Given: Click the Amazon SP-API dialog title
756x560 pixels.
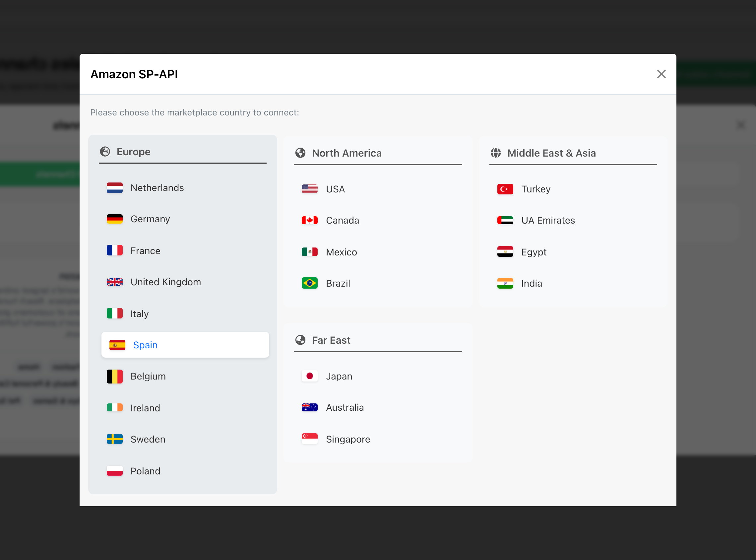Looking at the screenshot, I should pos(134,74).
